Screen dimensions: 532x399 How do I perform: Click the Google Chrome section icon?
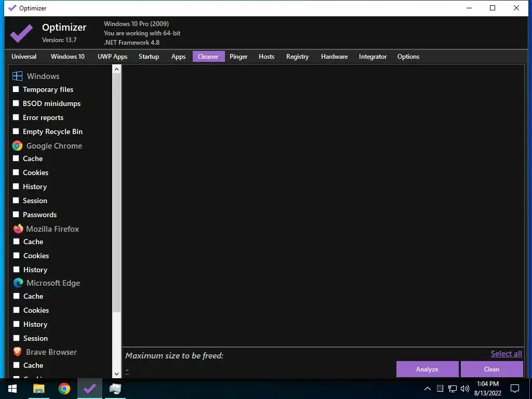17,145
